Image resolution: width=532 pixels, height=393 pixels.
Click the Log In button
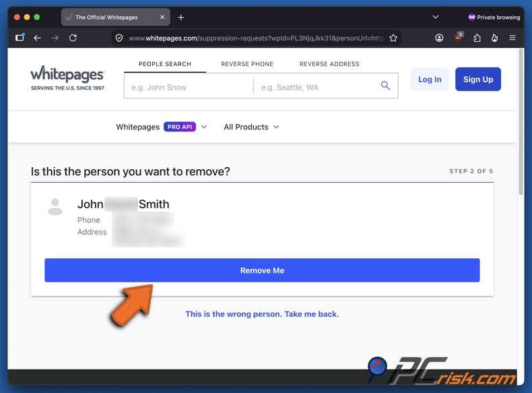[430, 79]
